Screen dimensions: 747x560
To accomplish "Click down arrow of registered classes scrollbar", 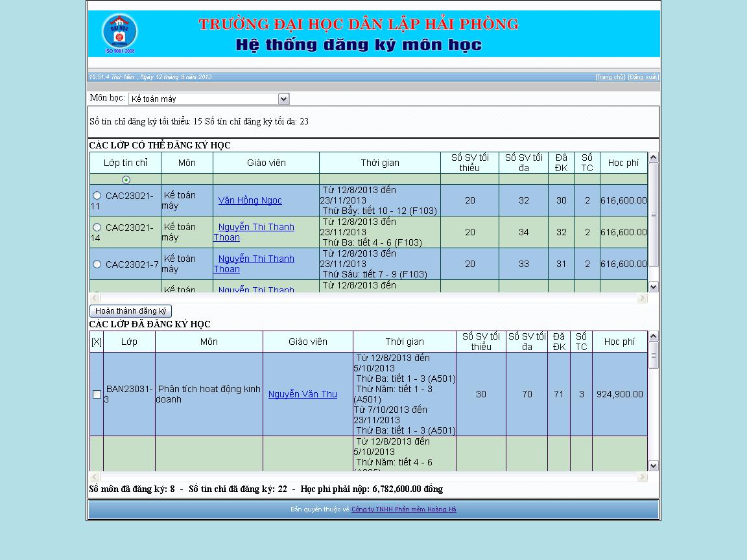I will coord(653,466).
